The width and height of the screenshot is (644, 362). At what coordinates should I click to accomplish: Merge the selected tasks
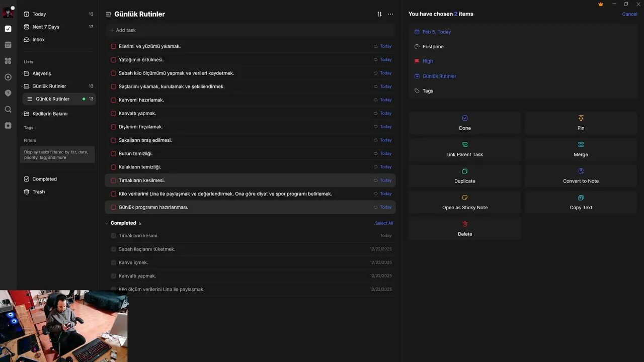click(x=581, y=149)
